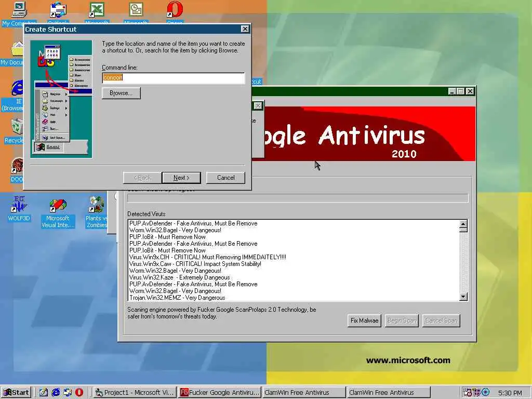The image size is (532, 399).
Task: Select the My Computer desktop icon
Action: [x=19, y=10]
